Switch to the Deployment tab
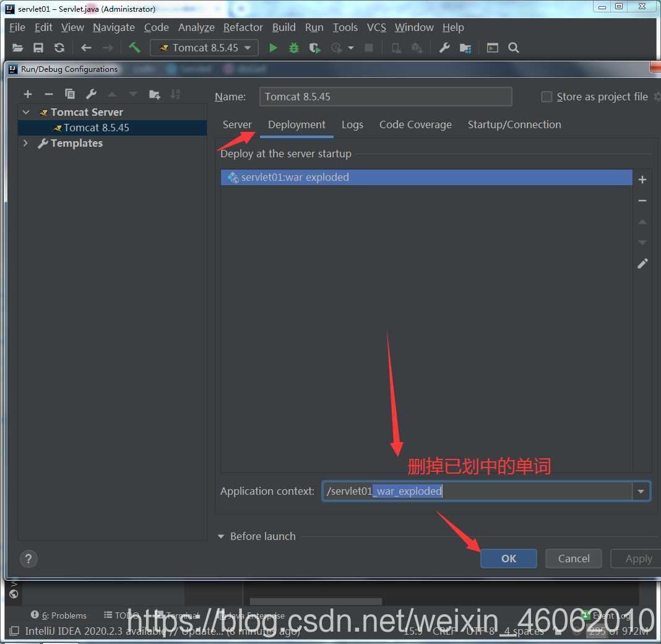661x644 pixels. tap(296, 125)
